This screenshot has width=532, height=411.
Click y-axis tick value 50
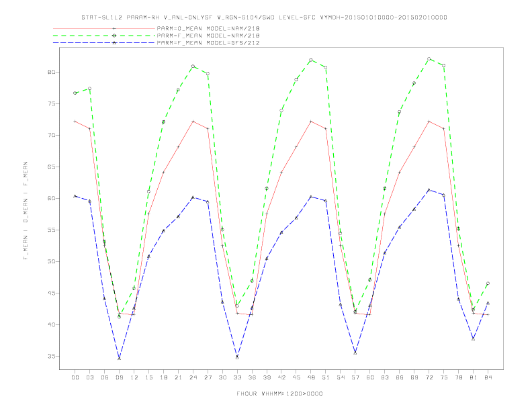click(51, 261)
